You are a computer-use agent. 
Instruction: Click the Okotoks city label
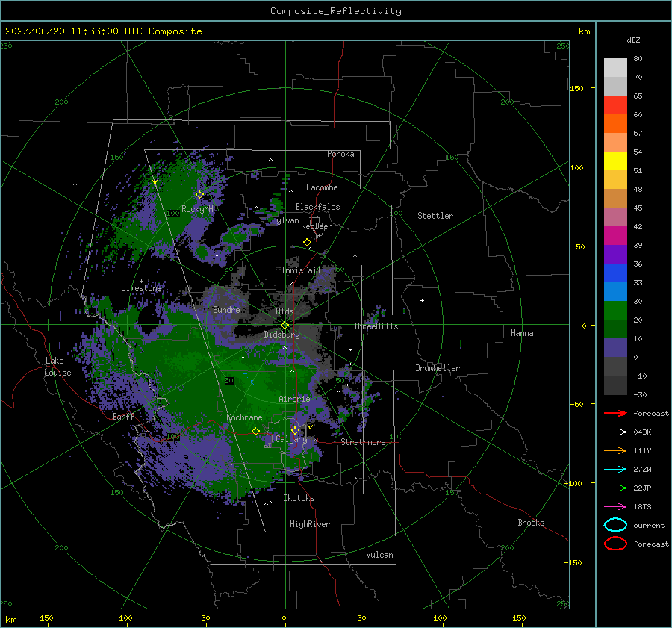(x=299, y=498)
